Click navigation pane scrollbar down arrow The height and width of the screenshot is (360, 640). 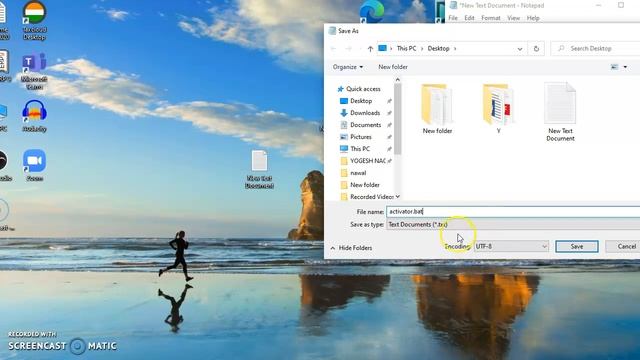click(398, 197)
